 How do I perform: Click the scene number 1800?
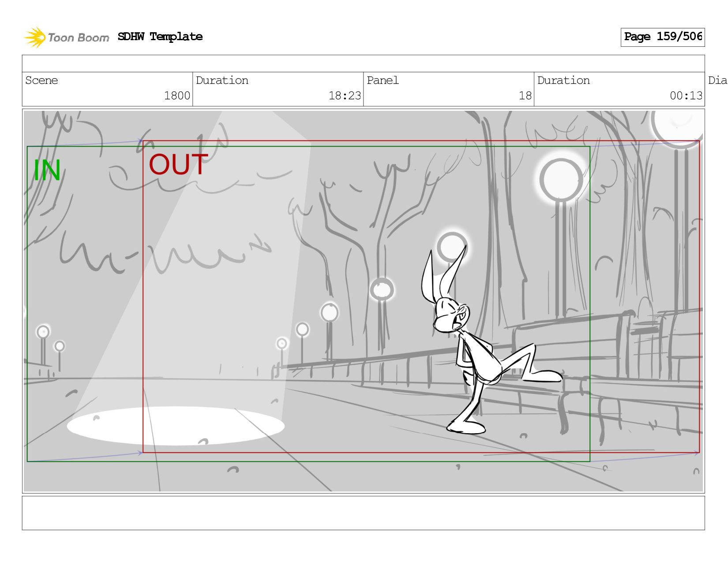pyautogui.click(x=177, y=96)
